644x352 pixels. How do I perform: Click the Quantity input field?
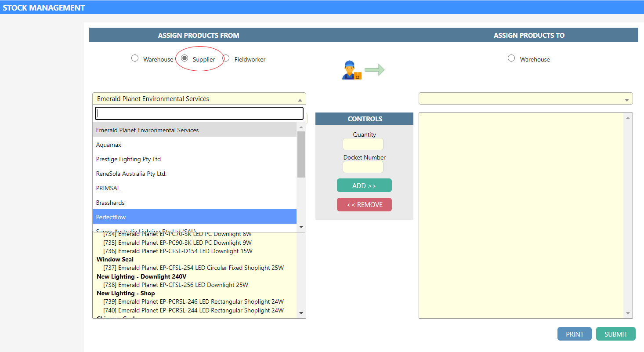363,144
